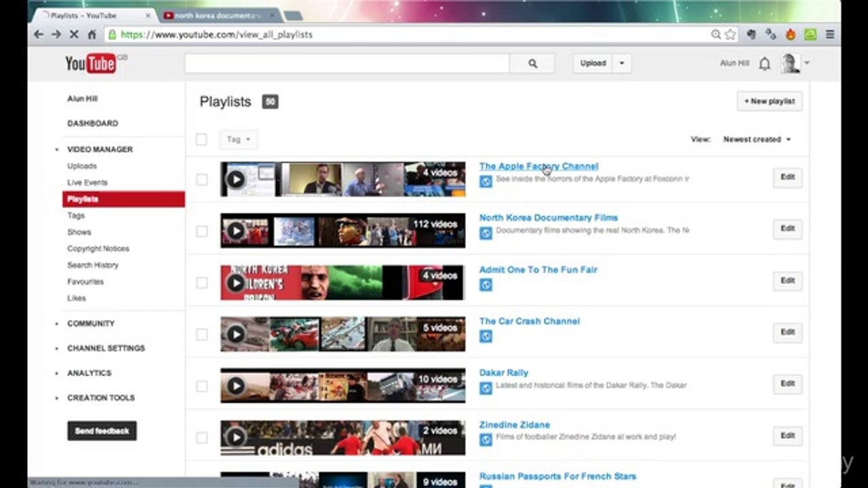Select the Dakar Rally playlist checkbox

201,386
